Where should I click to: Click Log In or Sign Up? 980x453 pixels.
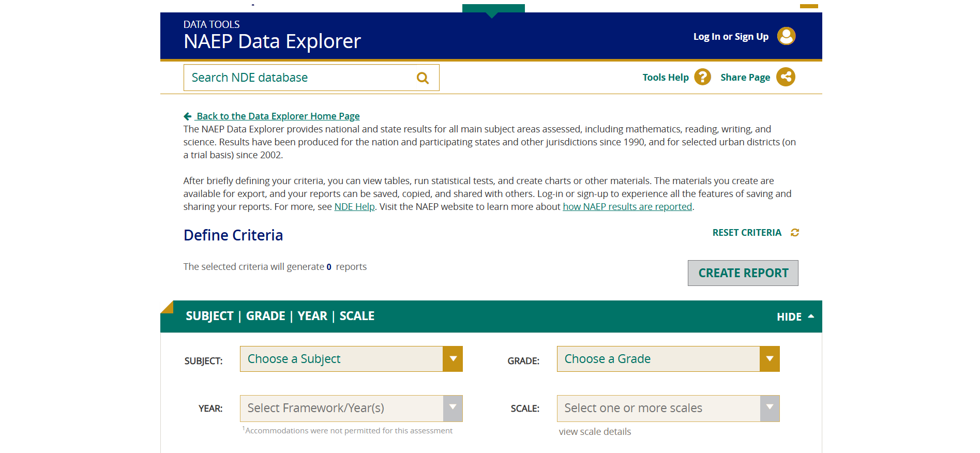pyautogui.click(x=731, y=37)
